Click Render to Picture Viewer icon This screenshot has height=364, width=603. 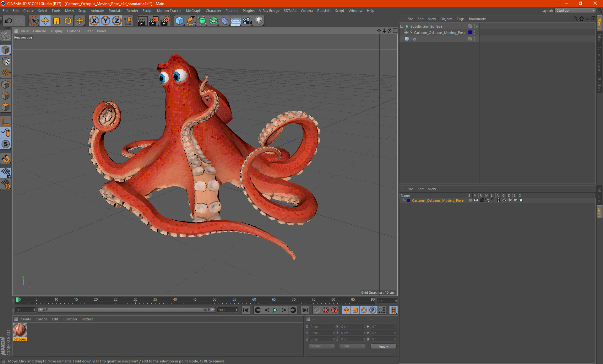[154, 21]
